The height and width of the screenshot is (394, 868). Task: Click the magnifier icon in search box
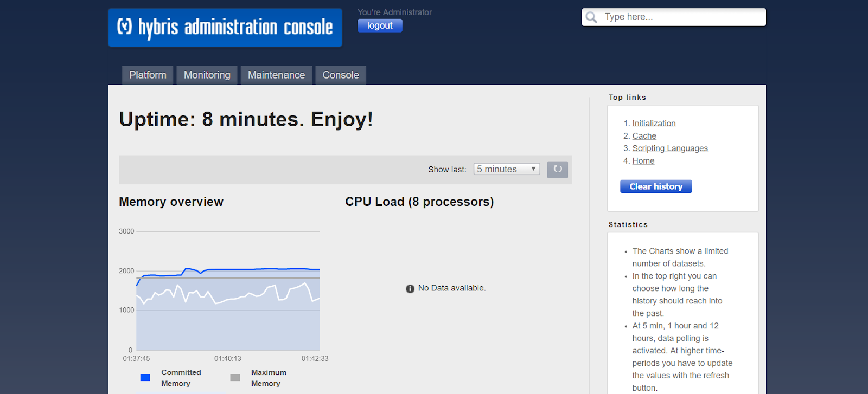[591, 17]
